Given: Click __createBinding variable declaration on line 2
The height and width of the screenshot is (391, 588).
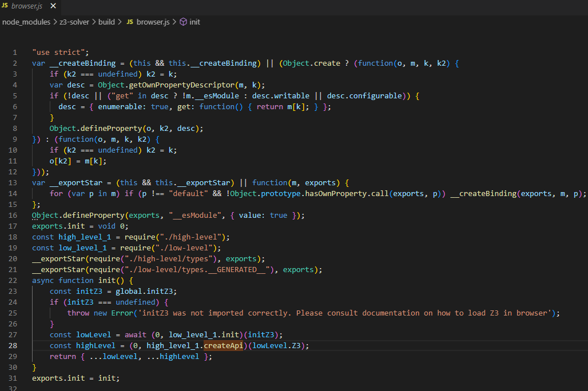Looking at the screenshot, I should click(x=82, y=63).
